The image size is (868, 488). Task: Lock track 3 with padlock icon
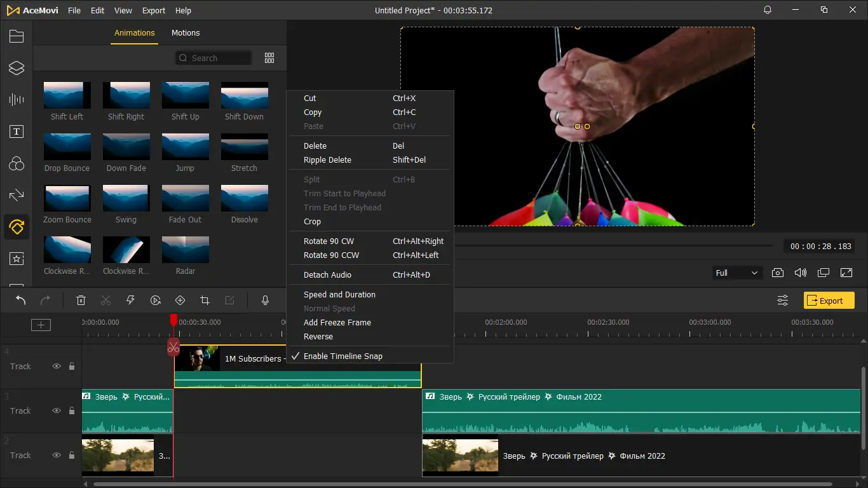point(72,410)
